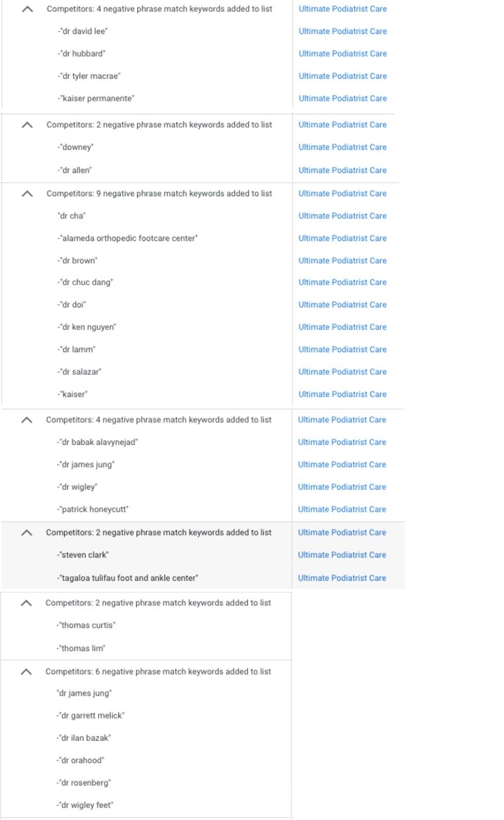Open Ultimate Podiatrist Care link beside dr babak alavynejad
This screenshot has width=504, height=820.
point(343,442)
